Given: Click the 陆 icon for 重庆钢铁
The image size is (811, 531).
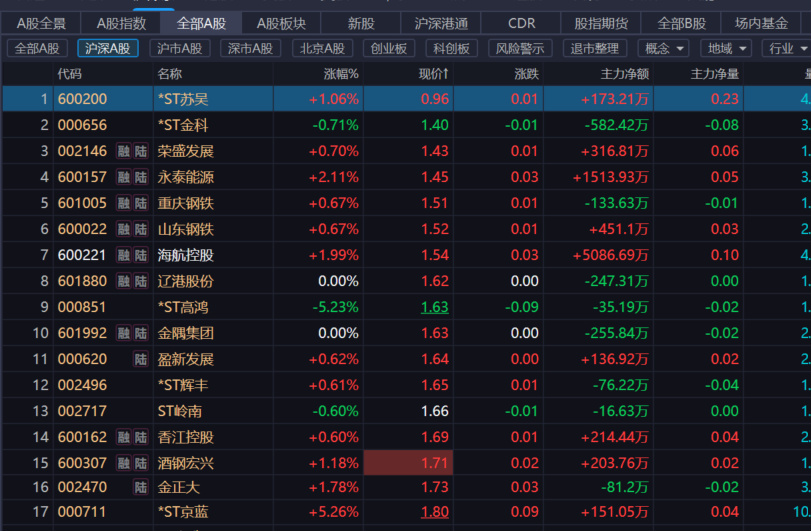Looking at the screenshot, I should [x=141, y=203].
